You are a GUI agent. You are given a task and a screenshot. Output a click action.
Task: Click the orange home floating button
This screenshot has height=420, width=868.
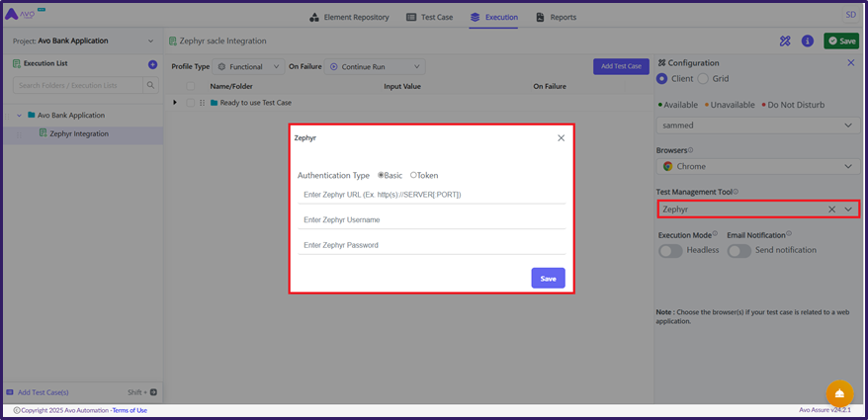point(839,393)
